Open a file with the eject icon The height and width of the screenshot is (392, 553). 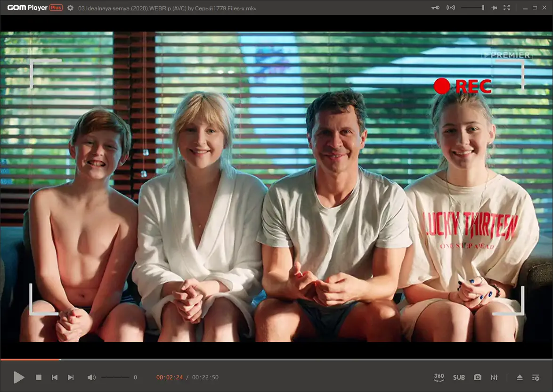[520, 377]
